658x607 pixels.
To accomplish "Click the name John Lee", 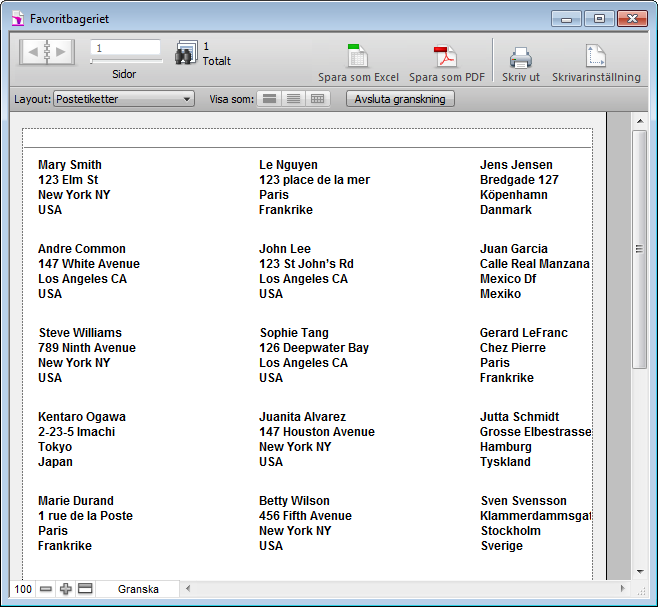I will [x=285, y=249].
